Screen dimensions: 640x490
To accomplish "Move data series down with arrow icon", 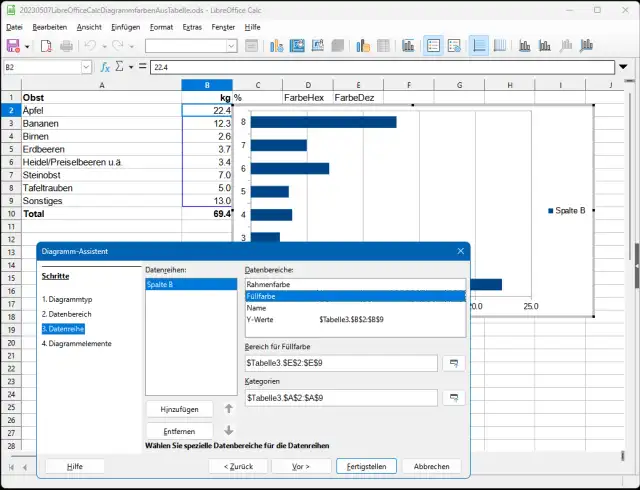I will pos(228,431).
